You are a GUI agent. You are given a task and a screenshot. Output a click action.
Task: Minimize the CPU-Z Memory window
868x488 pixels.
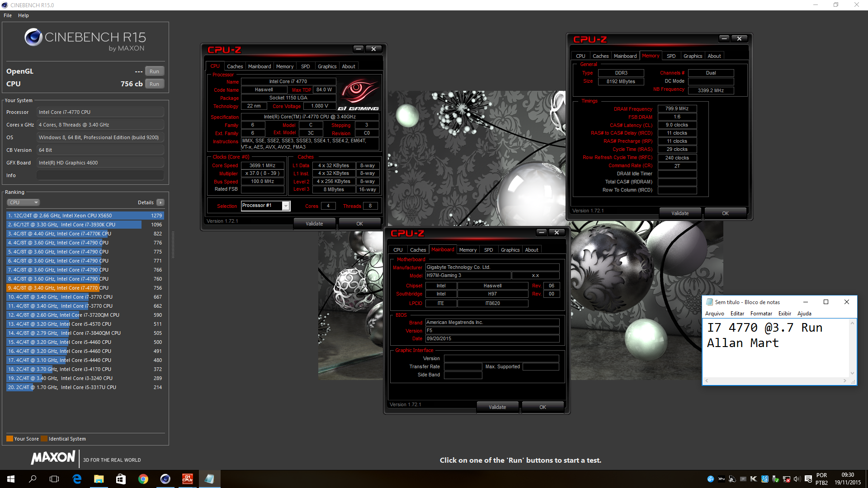tap(724, 39)
